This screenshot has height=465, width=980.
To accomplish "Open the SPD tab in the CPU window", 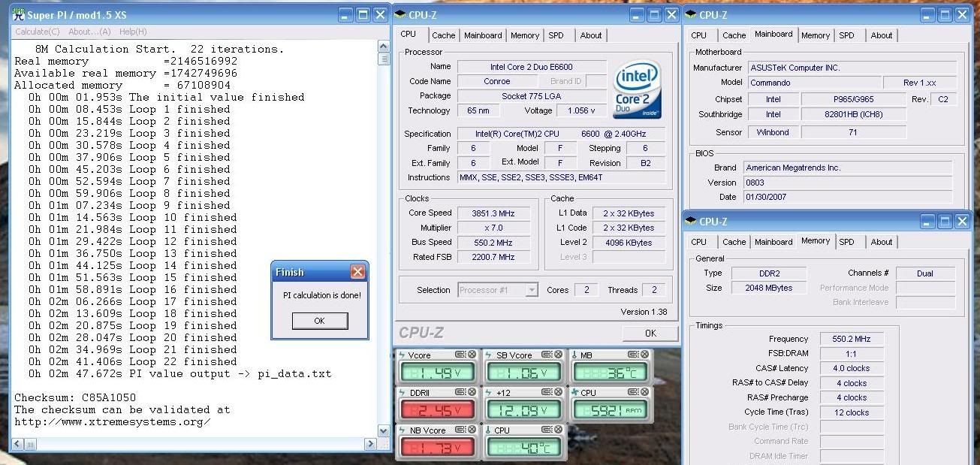I will click(556, 35).
